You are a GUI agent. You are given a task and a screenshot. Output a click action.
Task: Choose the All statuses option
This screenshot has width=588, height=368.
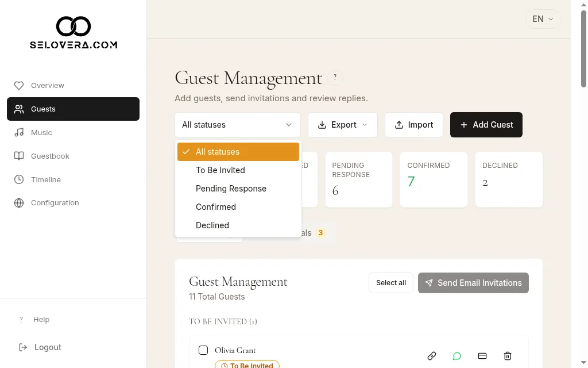point(238,152)
